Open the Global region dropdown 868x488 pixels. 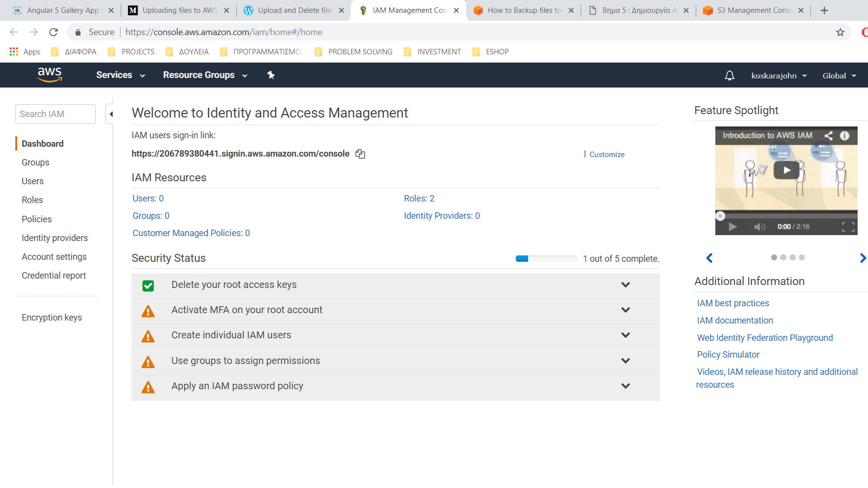[x=839, y=76]
